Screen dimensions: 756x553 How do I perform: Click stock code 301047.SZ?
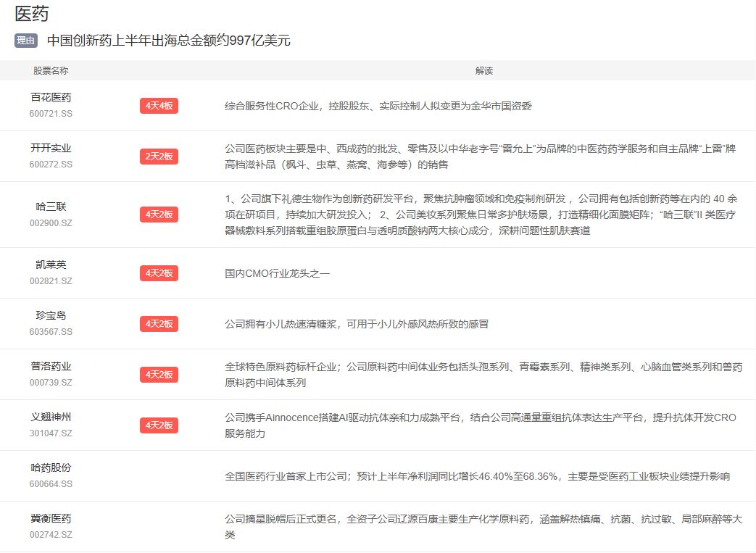51,433
